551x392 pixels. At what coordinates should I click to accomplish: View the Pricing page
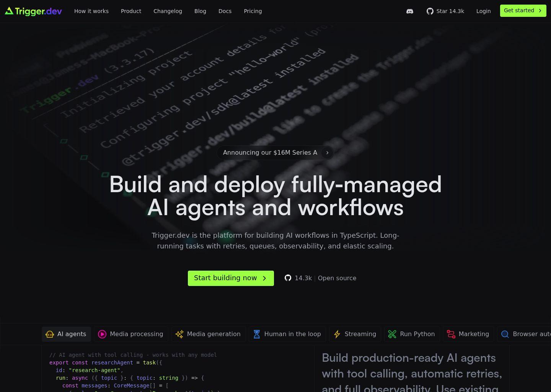click(x=253, y=11)
